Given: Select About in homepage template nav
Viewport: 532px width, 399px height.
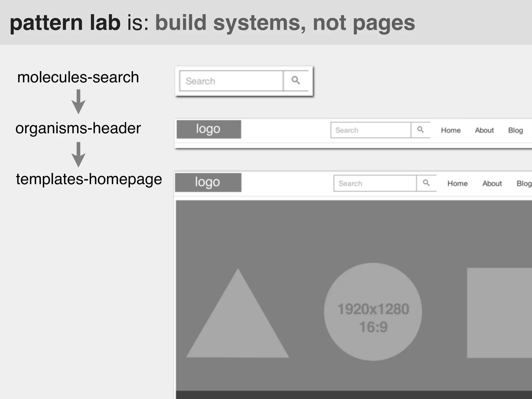Looking at the screenshot, I should coord(492,184).
